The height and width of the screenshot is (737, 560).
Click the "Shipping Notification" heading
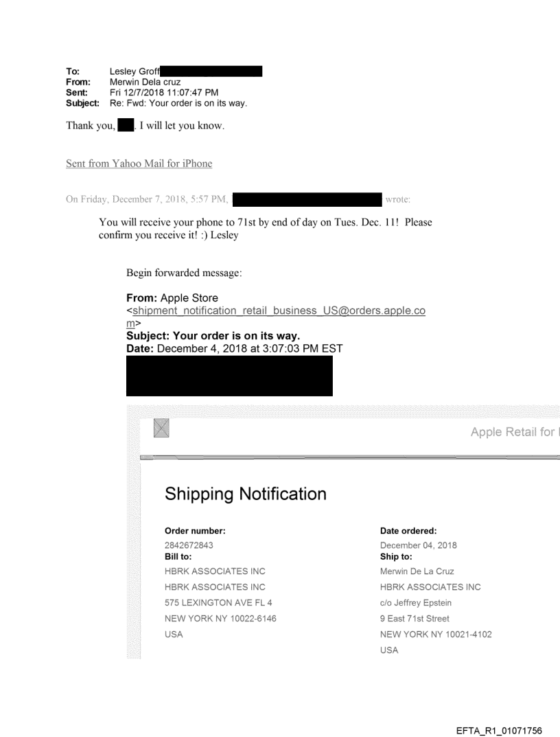[246, 493]
